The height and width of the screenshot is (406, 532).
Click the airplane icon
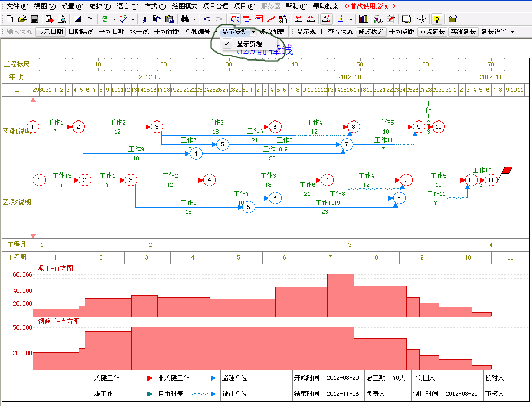[422, 19]
